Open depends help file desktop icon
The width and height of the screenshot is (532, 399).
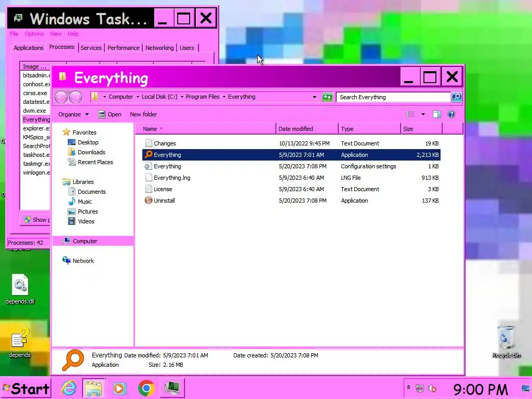pos(20,343)
